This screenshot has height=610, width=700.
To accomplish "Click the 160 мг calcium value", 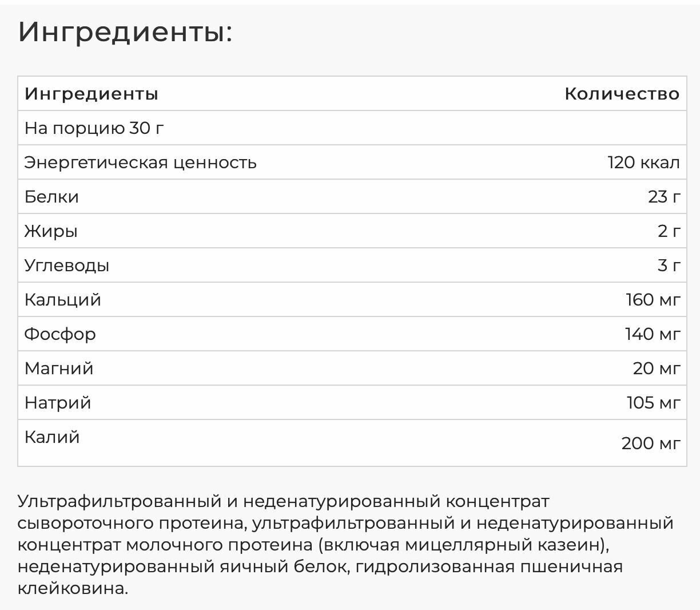I will click(653, 300).
